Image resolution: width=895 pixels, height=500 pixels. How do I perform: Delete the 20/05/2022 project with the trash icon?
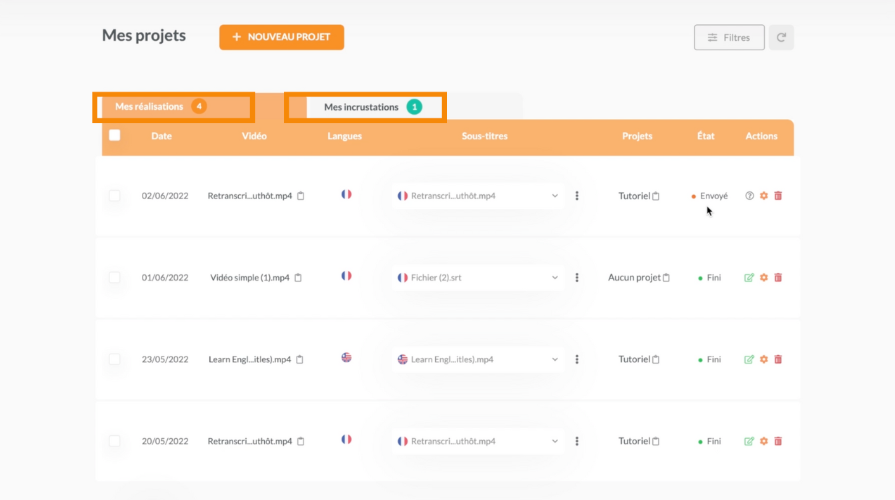point(778,441)
